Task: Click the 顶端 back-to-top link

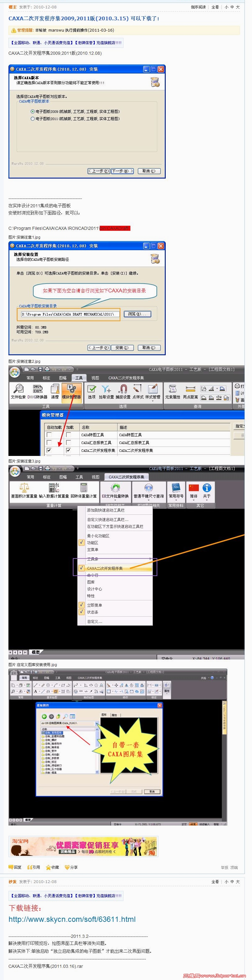Action: [234, 868]
